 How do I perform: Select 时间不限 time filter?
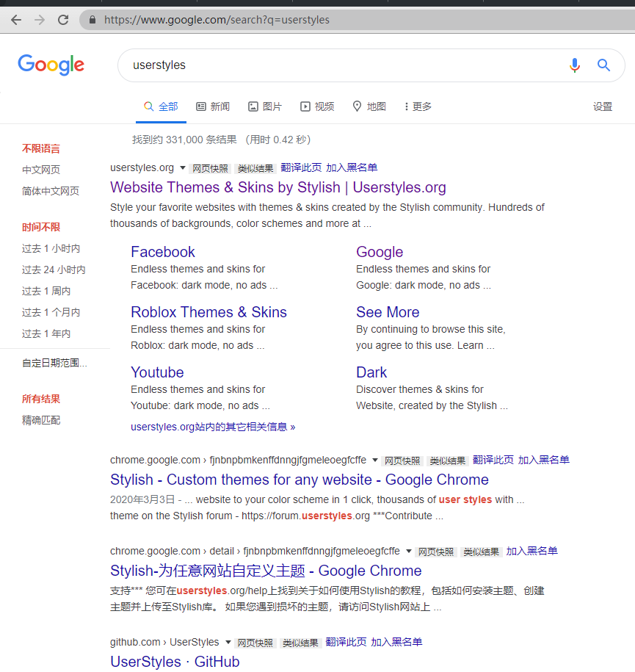click(41, 227)
